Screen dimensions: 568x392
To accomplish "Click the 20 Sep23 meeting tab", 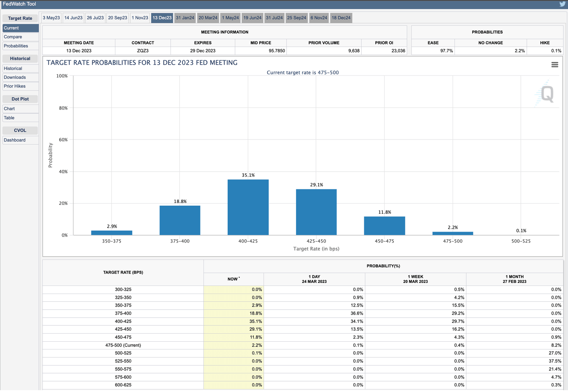I will pyautogui.click(x=118, y=18).
